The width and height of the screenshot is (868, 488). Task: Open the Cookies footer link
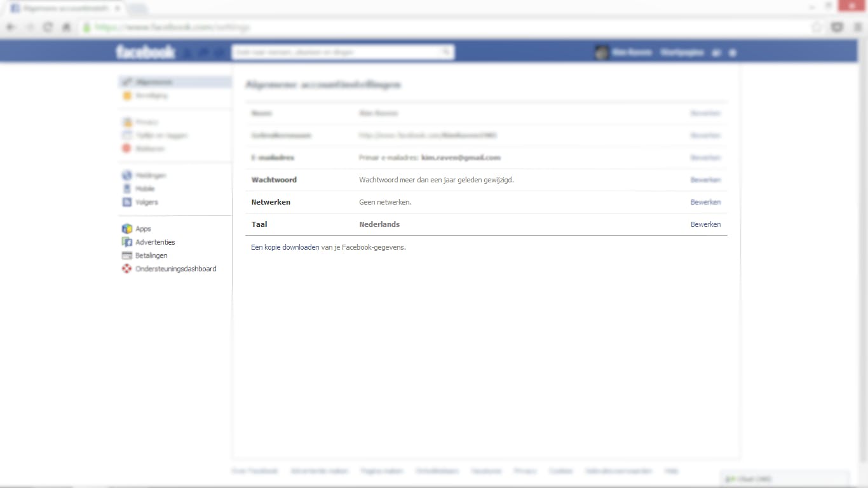pos(561,471)
